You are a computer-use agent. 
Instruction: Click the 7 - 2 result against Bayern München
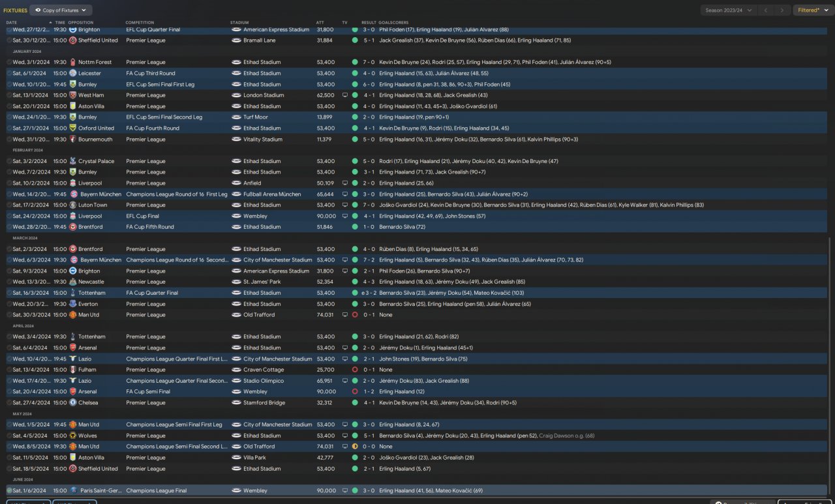click(369, 260)
